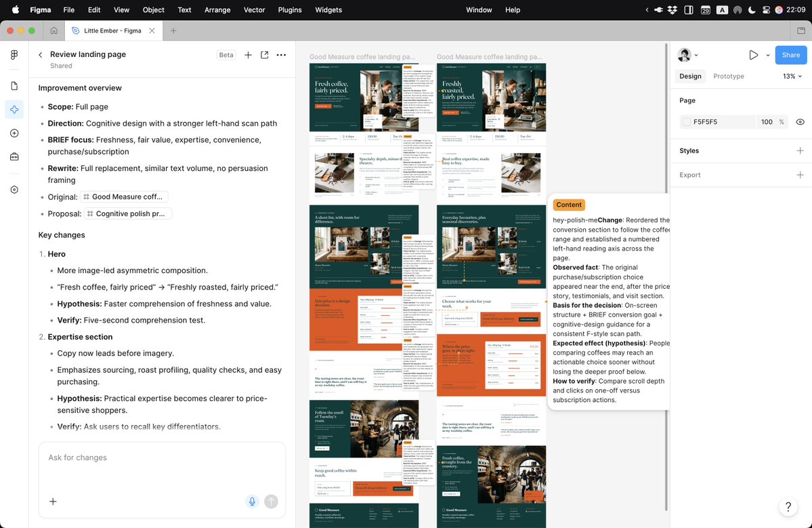Click the send arrow button in chat
Image resolution: width=812 pixels, height=528 pixels.
click(272, 502)
